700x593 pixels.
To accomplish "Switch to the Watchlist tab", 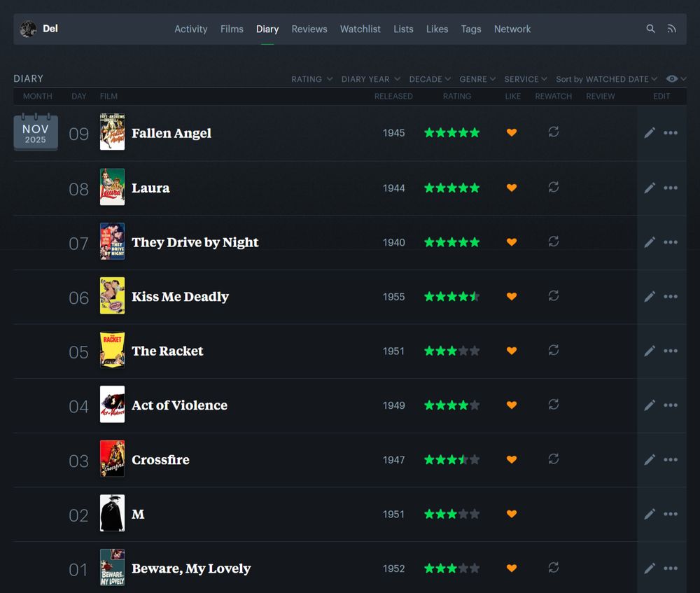I will (360, 29).
